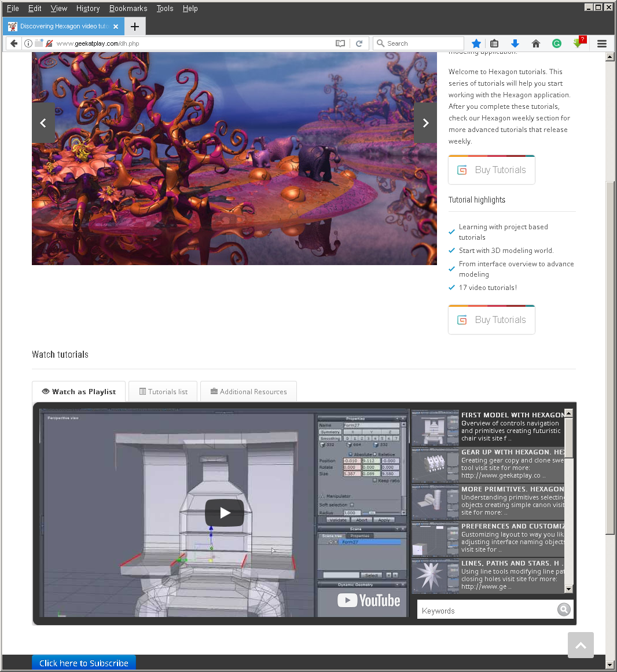Image resolution: width=617 pixels, height=672 pixels.
Task: Show next slide in image carousel
Action: click(x=425, y=123)
